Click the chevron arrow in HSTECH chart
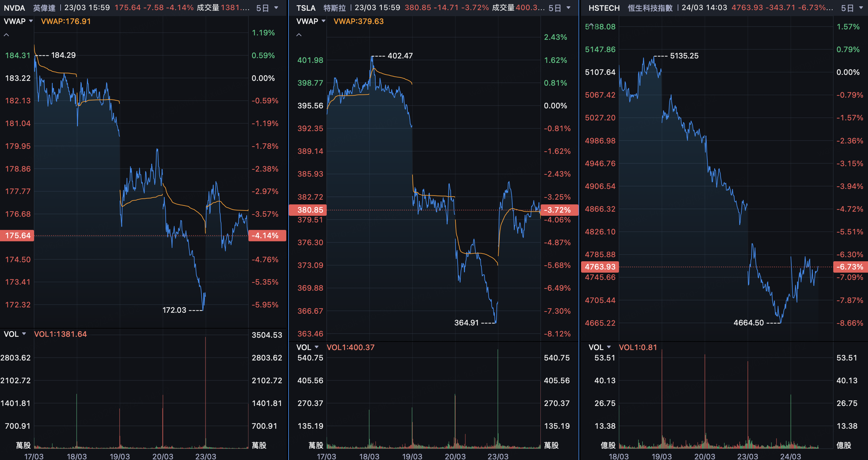The image size is (868, 460). tap(592, 25)
